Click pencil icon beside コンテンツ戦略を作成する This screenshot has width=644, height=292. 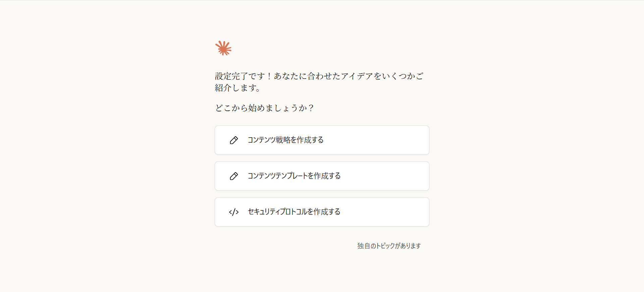click(x=234, y=140)
